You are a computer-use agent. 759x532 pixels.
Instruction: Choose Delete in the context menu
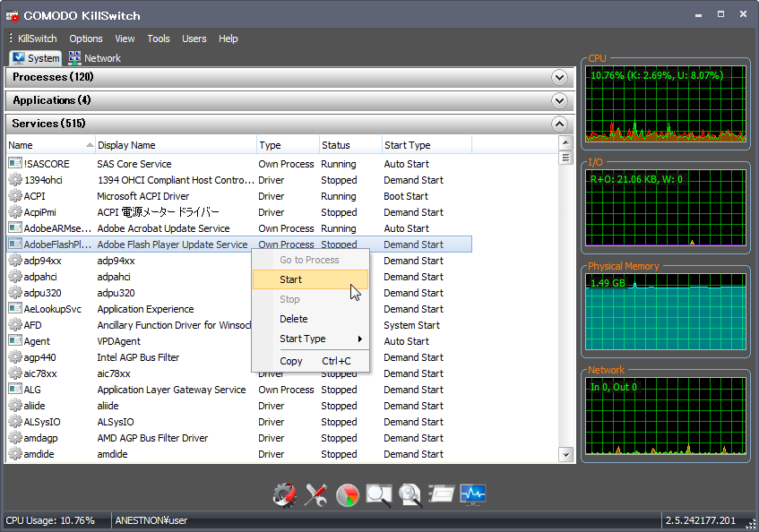click(x=310, y=319)
